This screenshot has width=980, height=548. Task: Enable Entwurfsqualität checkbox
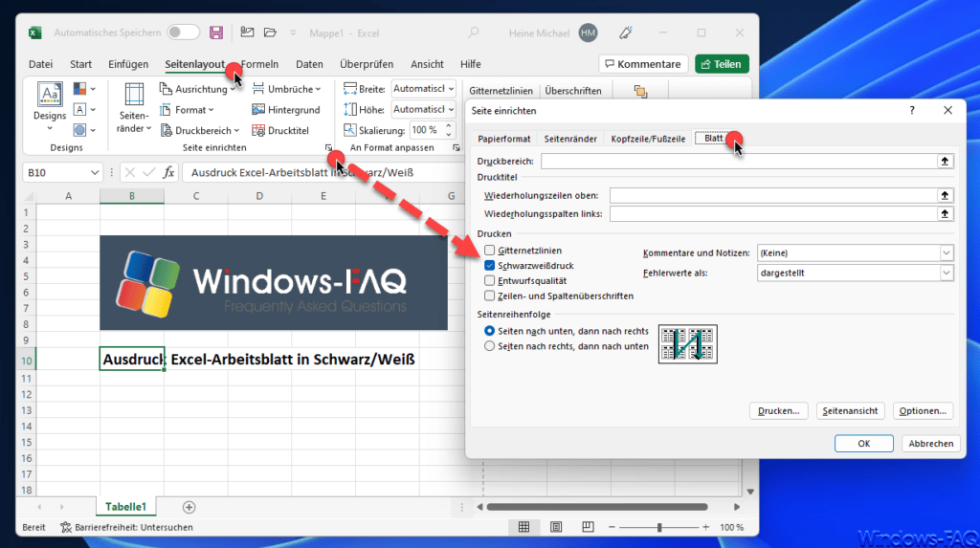pos(489,280)
